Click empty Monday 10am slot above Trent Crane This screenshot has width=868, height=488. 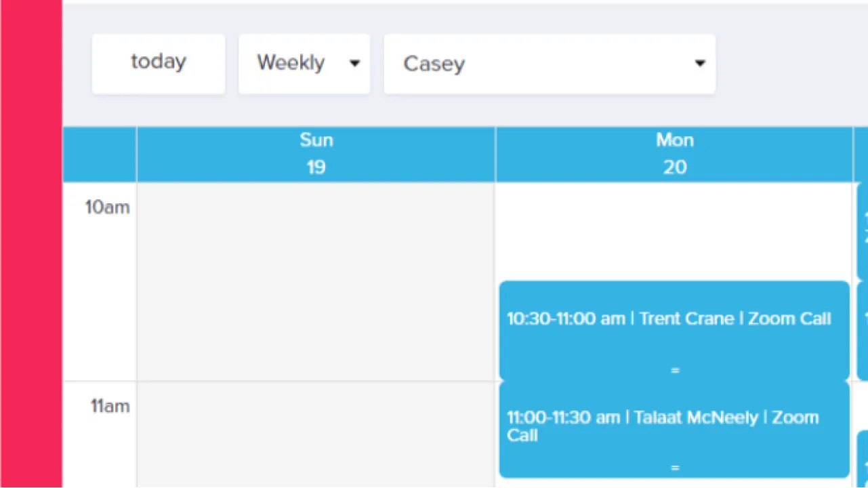pyautogui.click(x=674, y=230)
